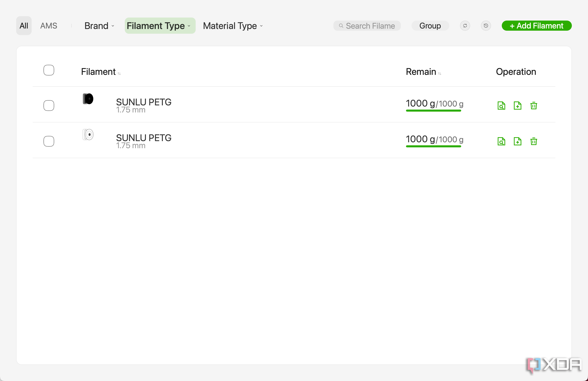The image size is (588, 381).
Task: Delete the black SUNLU PETG spool
Action: click(534, 106)
